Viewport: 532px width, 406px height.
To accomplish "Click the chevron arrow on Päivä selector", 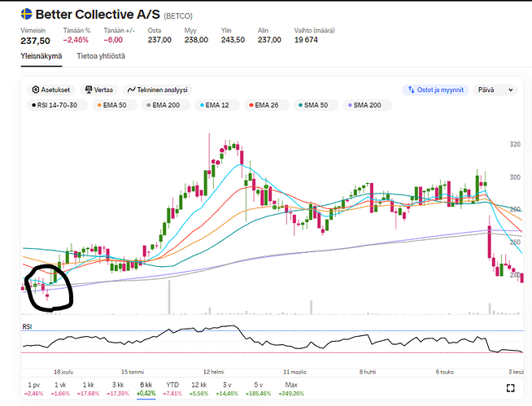I will pyautogui.click(x=511, y=90).
